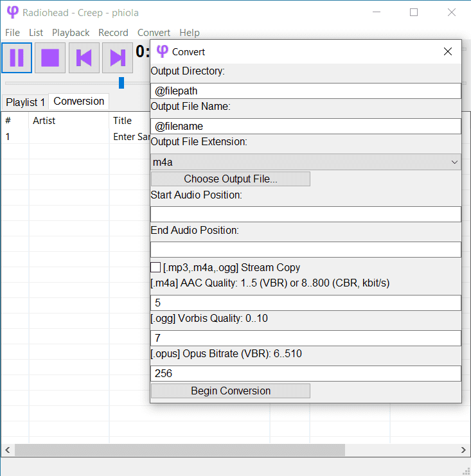The width and height of the screenshot is (471, 476).
Task: Open the File menu
Action: [x=12, y=33]
